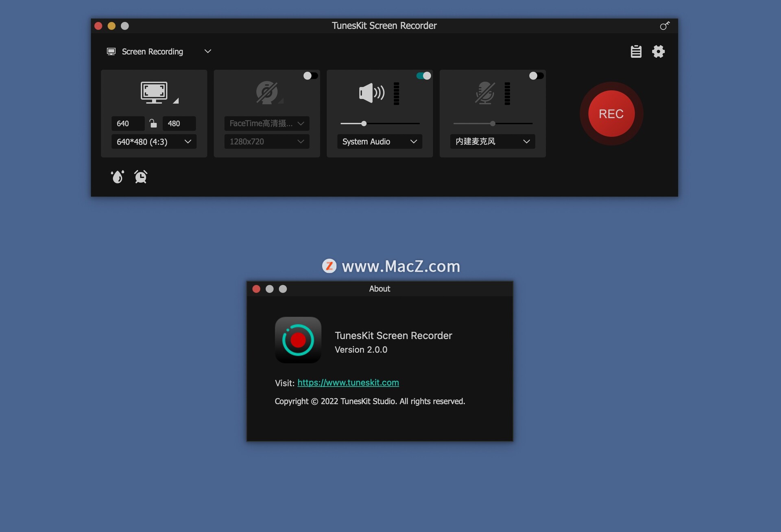Visit https://www.tuneskit.com link
This screenshot has height=532, width=781.
click(348, 382)
